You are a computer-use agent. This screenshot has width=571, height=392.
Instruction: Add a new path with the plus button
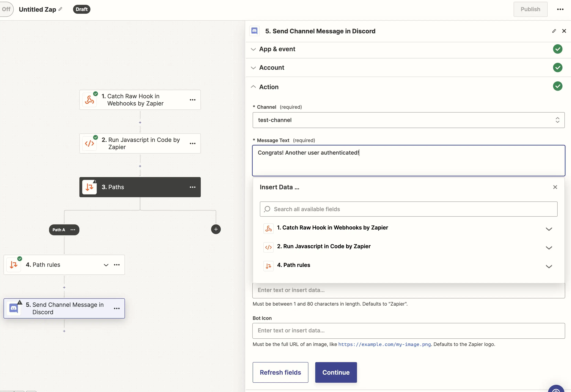pos(216,229)
